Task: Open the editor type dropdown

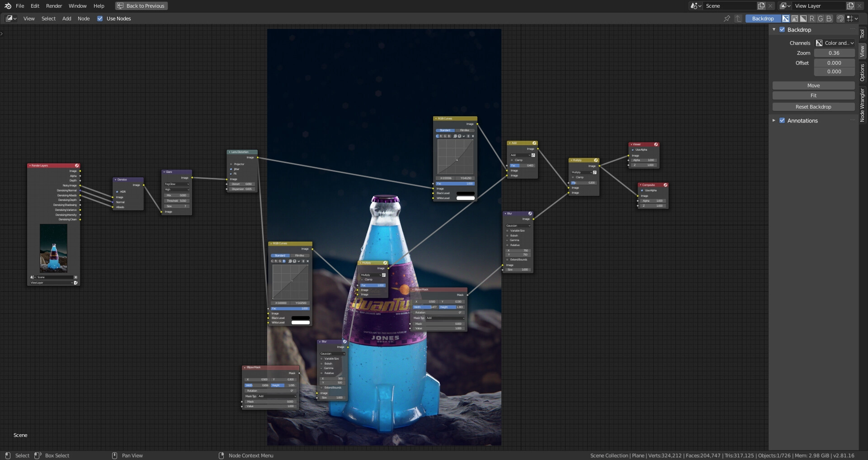Action: click(x=11, y=19)
